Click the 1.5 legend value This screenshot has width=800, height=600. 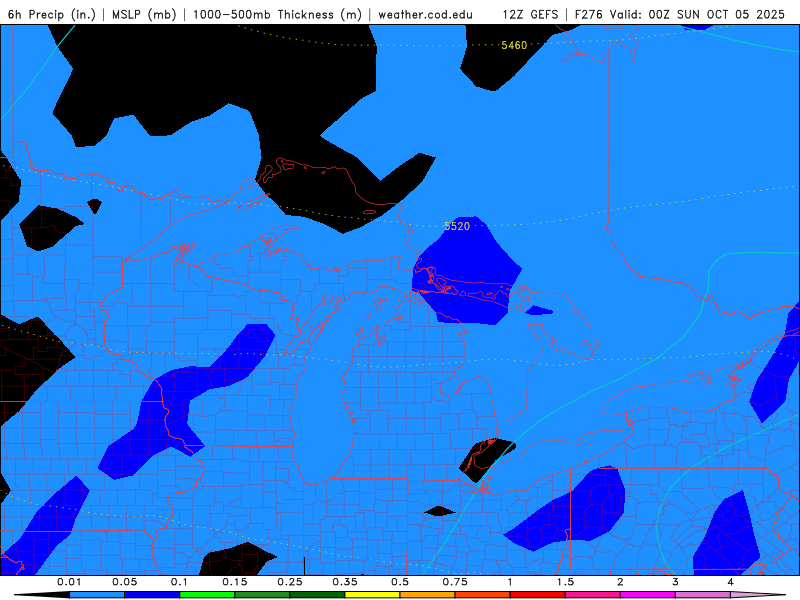565,582
